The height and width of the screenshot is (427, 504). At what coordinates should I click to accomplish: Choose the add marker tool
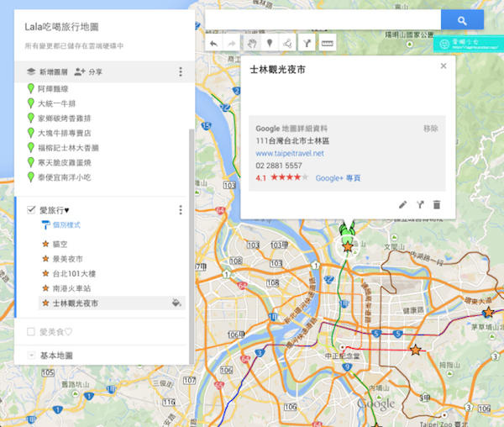coord(270,42)
